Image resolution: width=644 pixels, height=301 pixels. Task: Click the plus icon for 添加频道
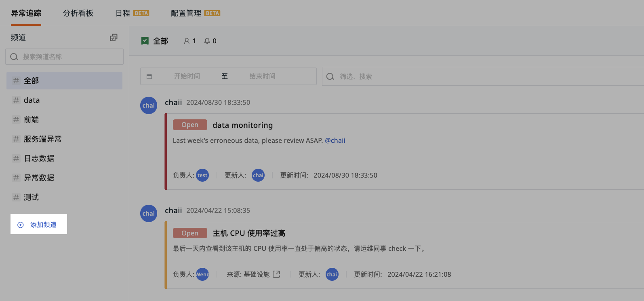click(x=21, y=225)
